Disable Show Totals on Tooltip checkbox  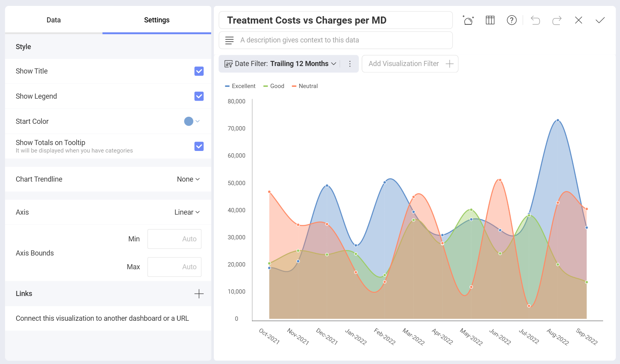[x=199, y=146]
